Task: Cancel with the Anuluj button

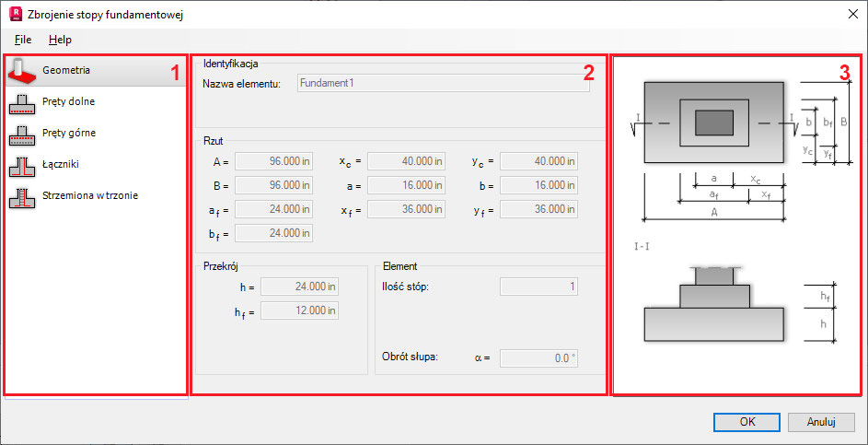Action: point(820,422)
